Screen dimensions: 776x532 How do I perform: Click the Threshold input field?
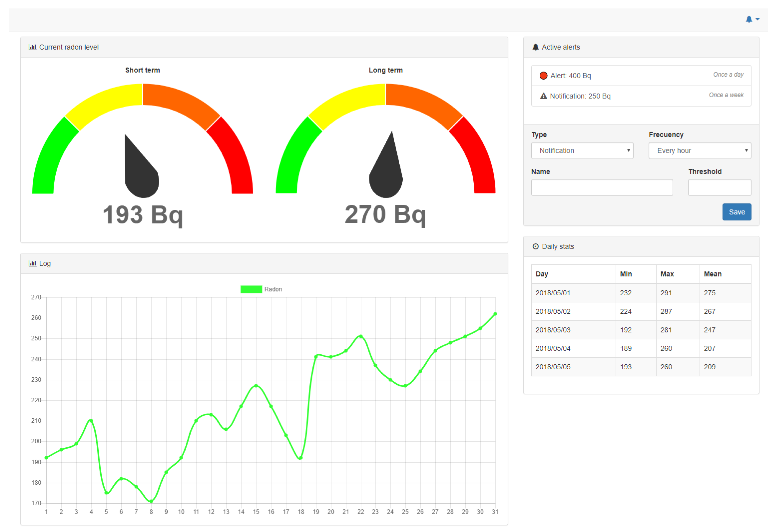coord(720,187)
